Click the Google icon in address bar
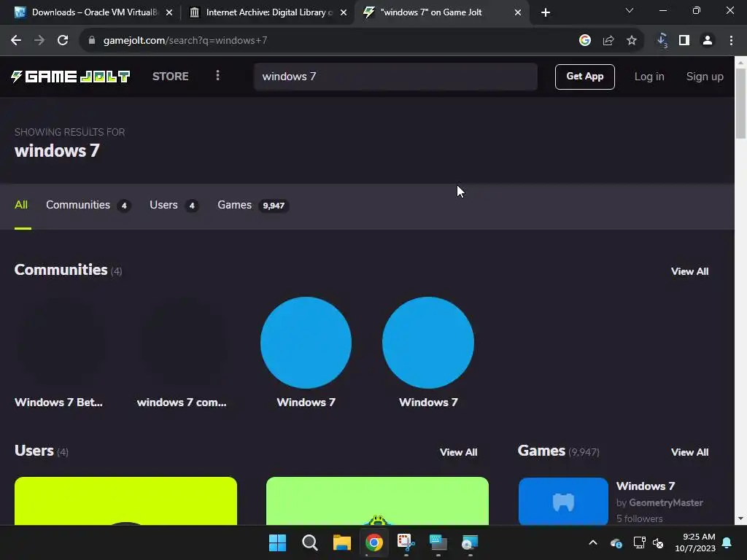The height and width of the screenshot is (560, 747). pos(585,41)
